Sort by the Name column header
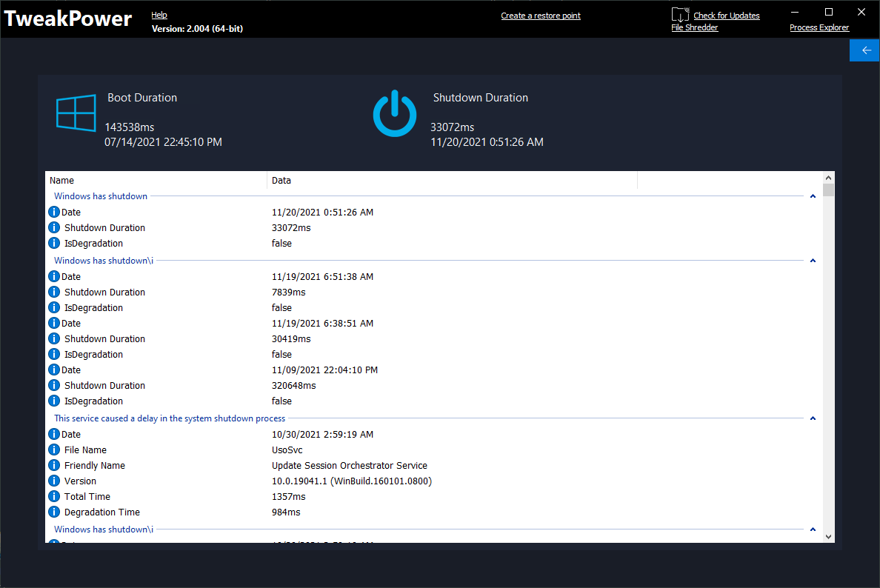The height and width of the screenshot is (588, 880). pyautogui.click(x=156, y=181)
